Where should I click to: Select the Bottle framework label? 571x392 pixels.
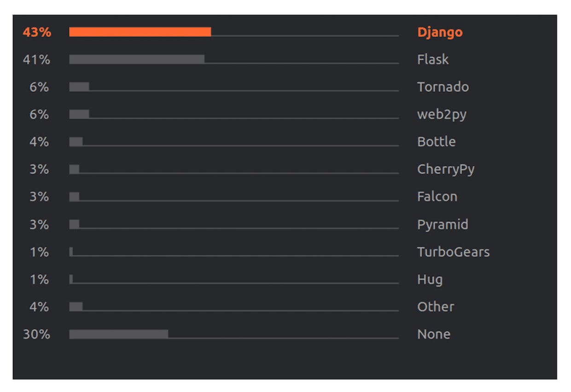pyautogui.click(x=437, y=142)
